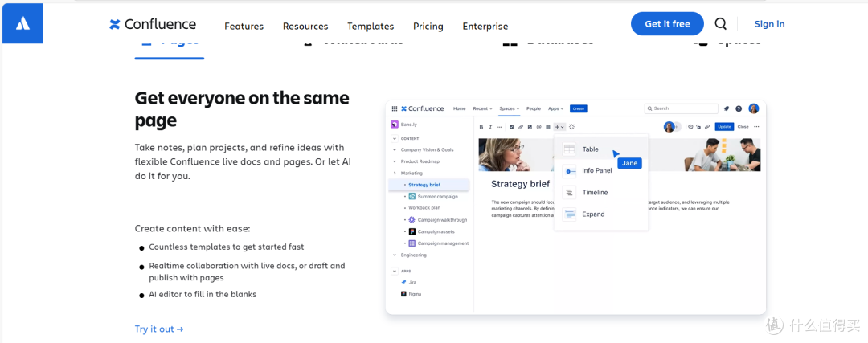Click the Get it free button

(x=668, y=24)
